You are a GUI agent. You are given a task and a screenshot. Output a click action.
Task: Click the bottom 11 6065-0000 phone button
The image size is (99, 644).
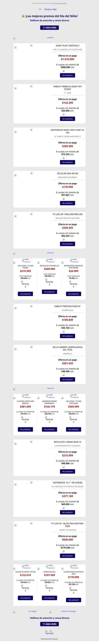coord(49,624)
